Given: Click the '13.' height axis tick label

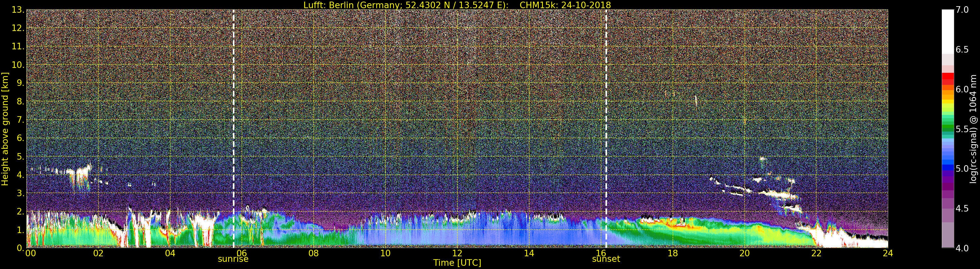Looking at the screenshot, I should click(18, 10).
